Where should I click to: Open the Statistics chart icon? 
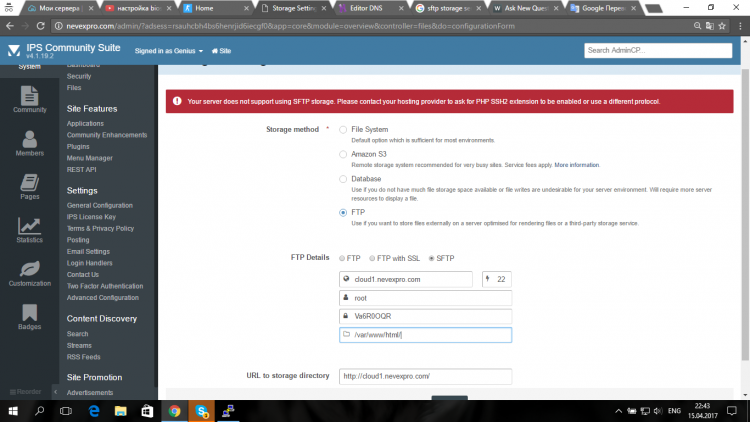click(29, 229)
